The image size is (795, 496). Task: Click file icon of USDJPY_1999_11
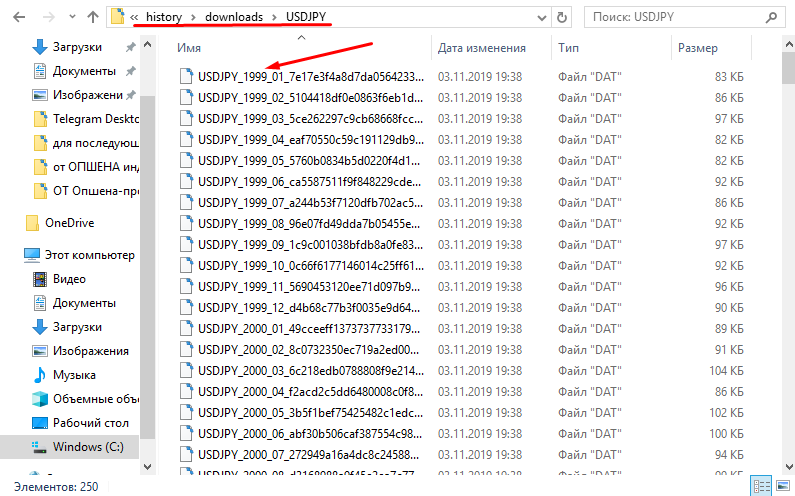click(187, 287)
